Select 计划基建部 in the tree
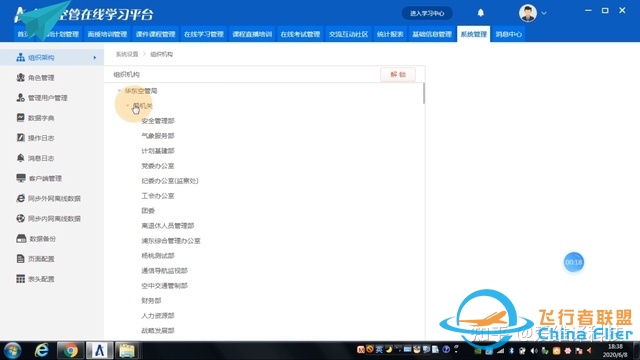This screenshot has height=360, width=640. click(x=158, y=151)
